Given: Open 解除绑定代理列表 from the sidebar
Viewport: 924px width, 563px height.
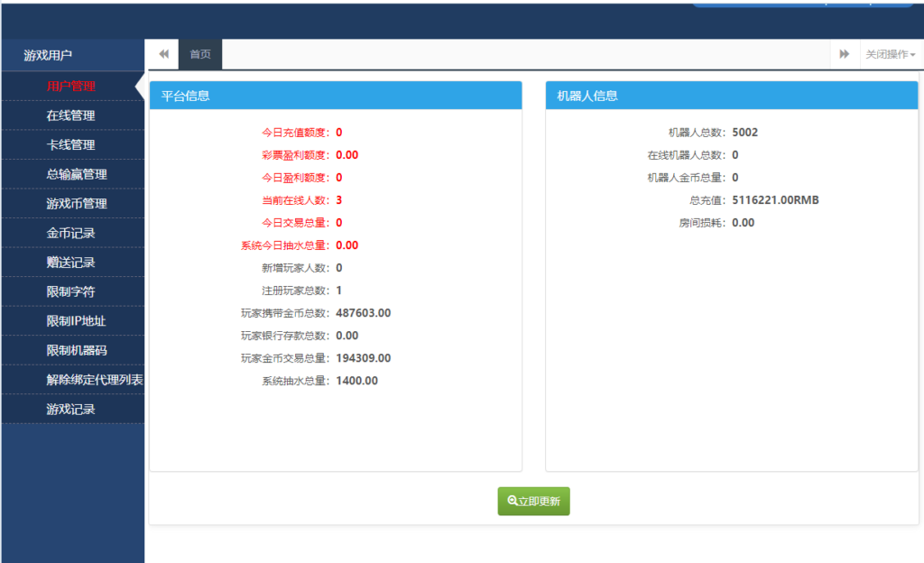Looking at the screenshot, I should tap(72, 379).
